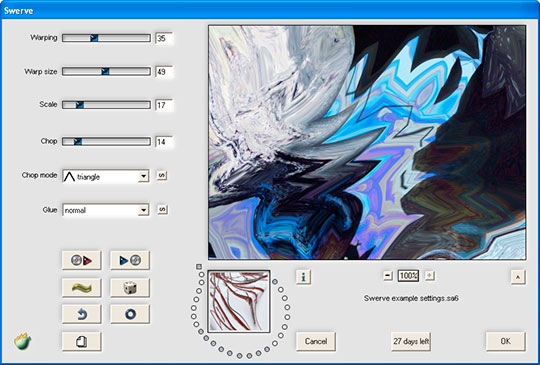Cancel the Swerve dialog

point(316,341)
